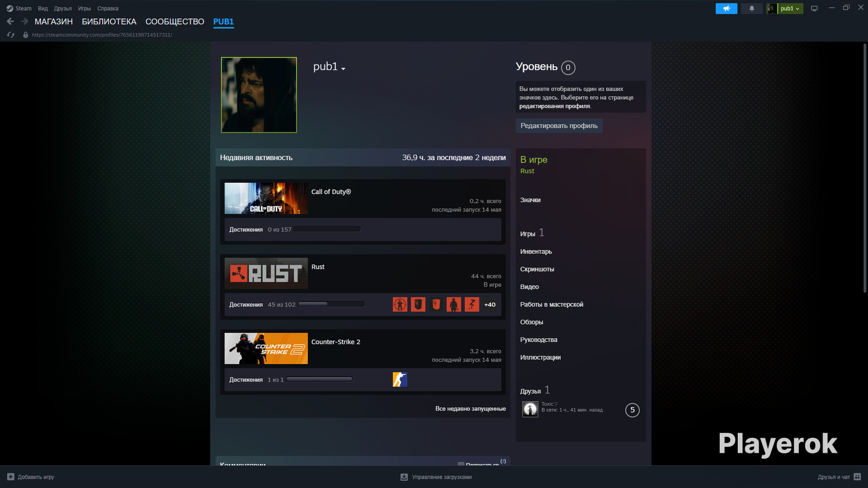Open the Справка menu
This screenshot has width=868, height=488.
pyautogui.click(x=108, y=8)
